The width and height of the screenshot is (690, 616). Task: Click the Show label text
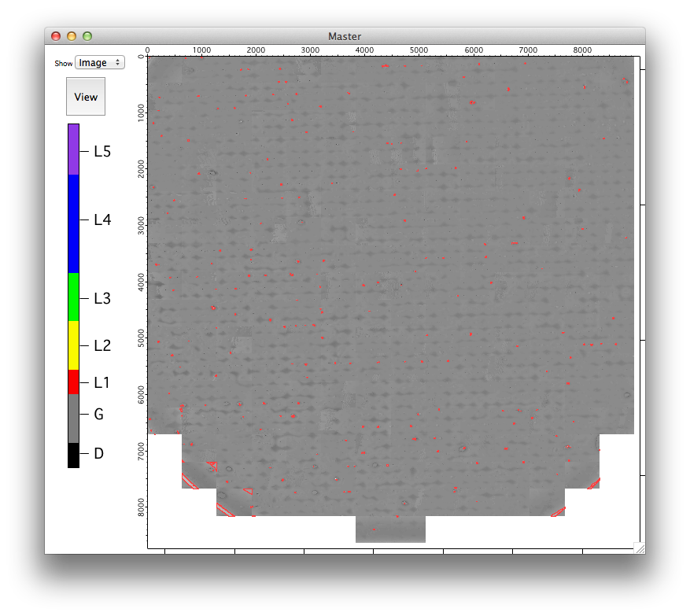tap(64, 64)
